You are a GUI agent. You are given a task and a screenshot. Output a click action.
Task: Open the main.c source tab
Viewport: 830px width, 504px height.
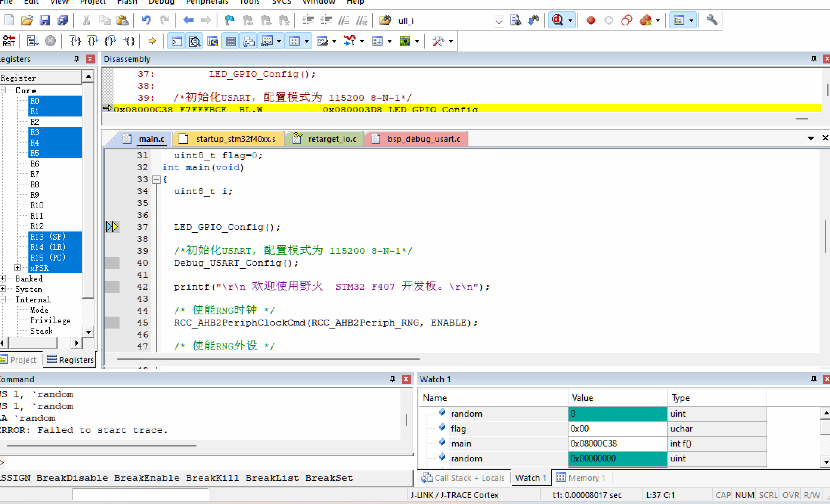coord(145,139)
